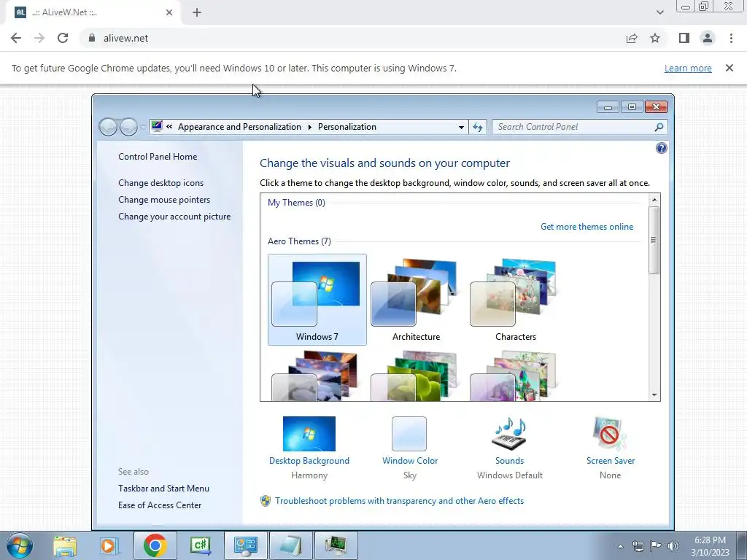Viewport: 747px width, 560px height.
Task: Open the notepad taskbar icon
Action: (x=290, y=545)
